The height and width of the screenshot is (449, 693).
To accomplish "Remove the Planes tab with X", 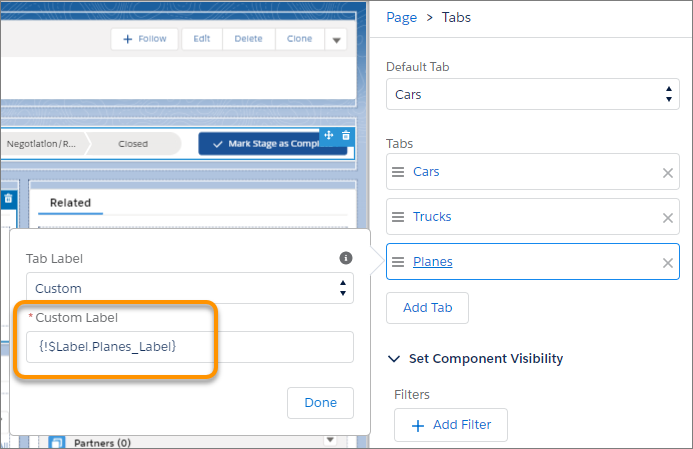I will (667, 263).
